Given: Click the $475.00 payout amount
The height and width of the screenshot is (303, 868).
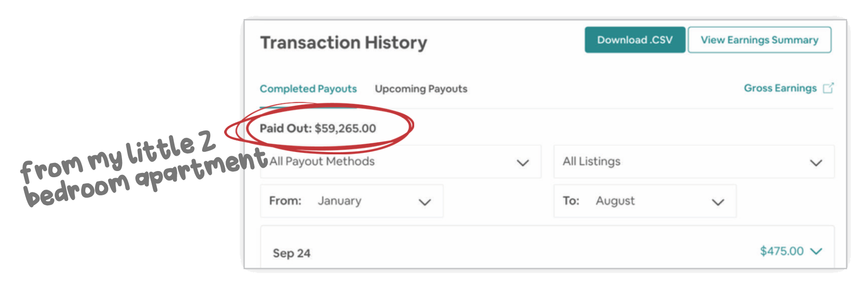Looking at the screenshot, I should point(782,251).
